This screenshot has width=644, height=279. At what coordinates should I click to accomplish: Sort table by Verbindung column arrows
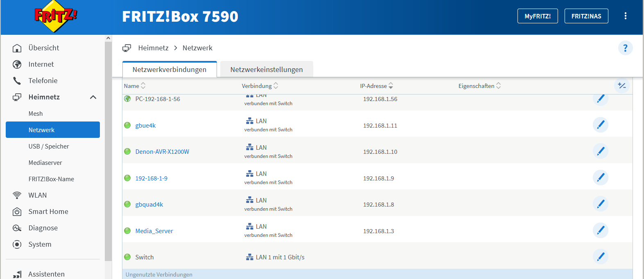pyautogui.click(x=276, y=85)
